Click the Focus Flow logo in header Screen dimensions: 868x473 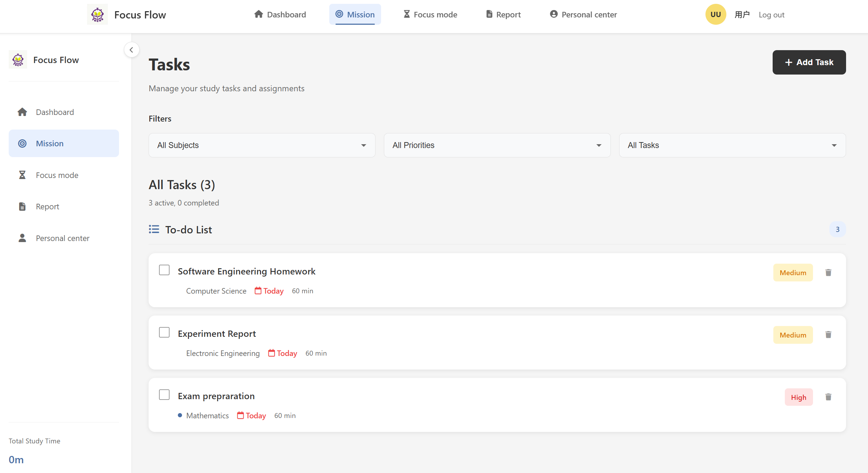coord(97,15)
